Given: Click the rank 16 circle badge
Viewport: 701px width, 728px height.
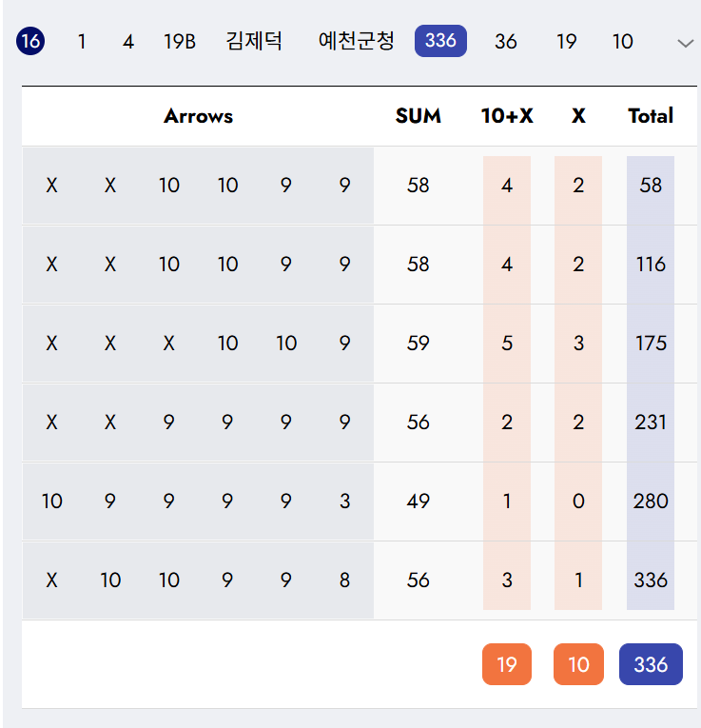Looking at the screenshot, I should [x=30, y=41].
